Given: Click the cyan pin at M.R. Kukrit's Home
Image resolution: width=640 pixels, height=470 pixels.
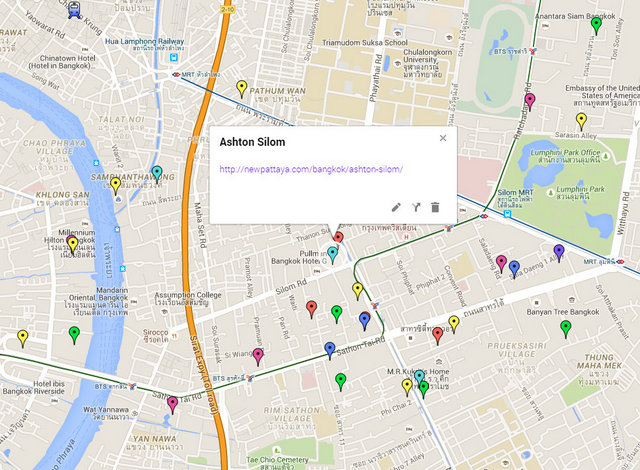Looking at the screenshot, I should point(419,378).
